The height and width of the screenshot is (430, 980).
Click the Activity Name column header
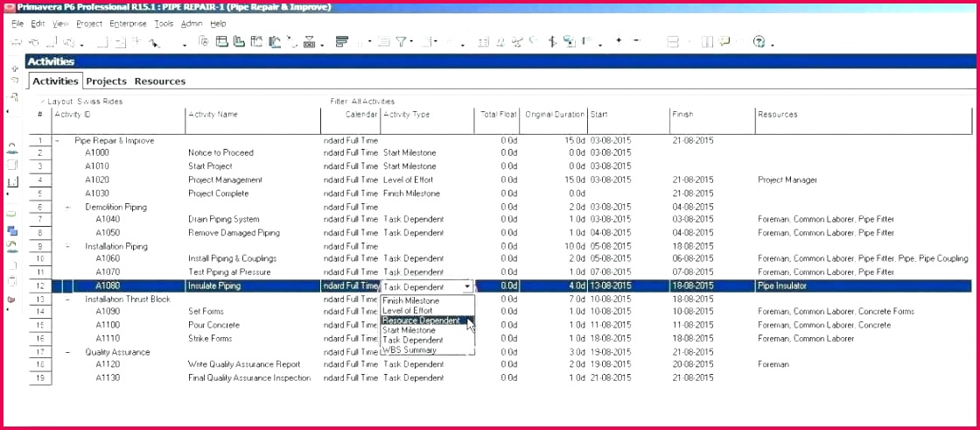pos(253,120)
